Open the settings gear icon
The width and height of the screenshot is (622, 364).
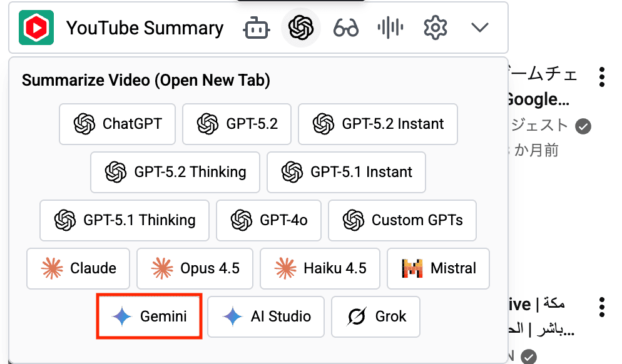tap(435, 28)
